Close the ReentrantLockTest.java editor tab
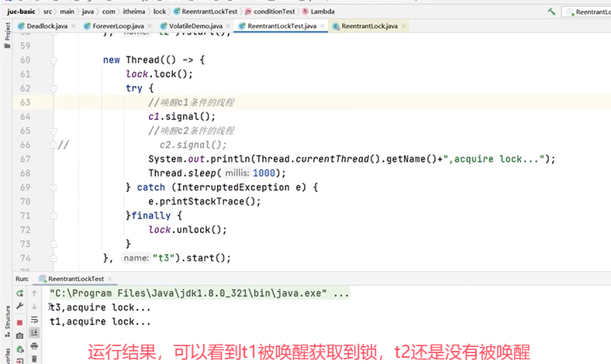Viewport: 611px width, 364px height. (x=323, y=26)
